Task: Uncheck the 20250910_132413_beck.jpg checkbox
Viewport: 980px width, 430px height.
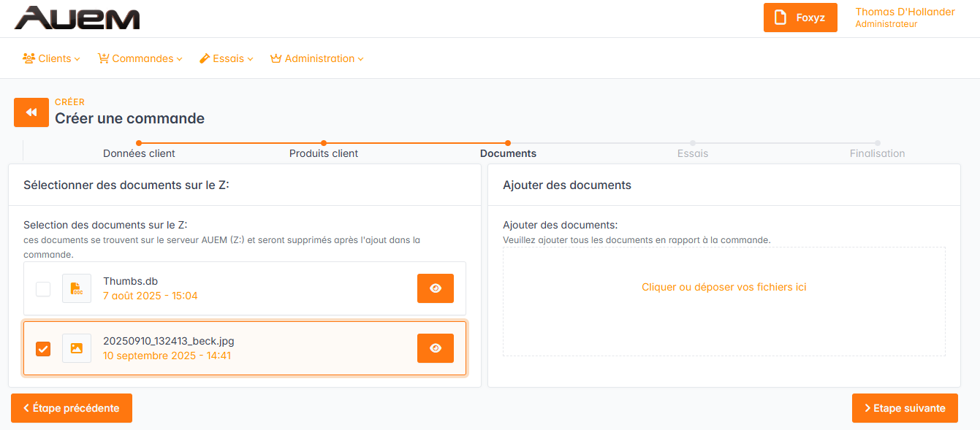Action: pyautogui.click(x=43, y=349)
